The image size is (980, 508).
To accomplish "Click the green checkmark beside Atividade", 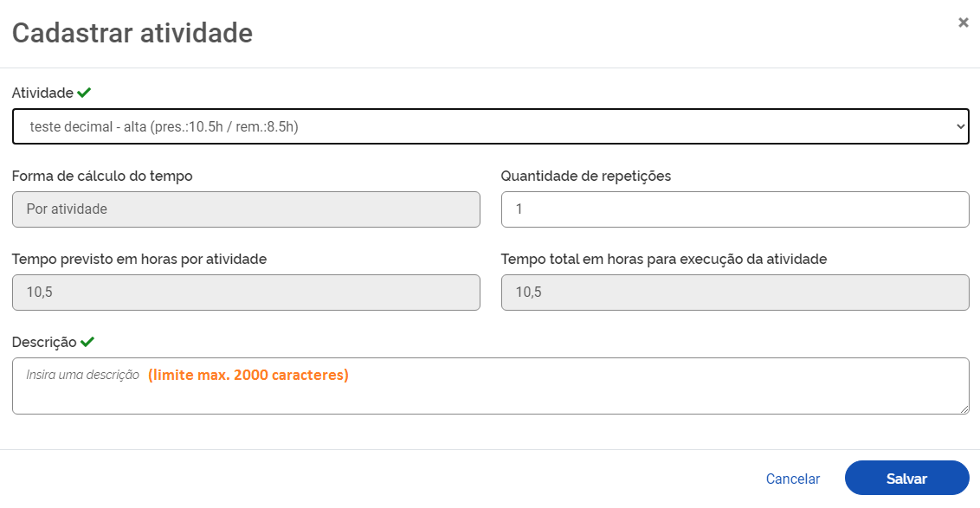I will [x=84, y=93].
